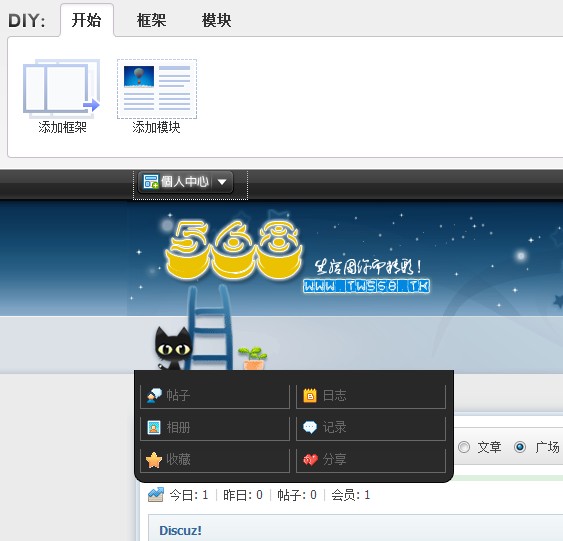Open 记录 records speech-bubble icon
The image size is (563, 541).
(x=310, y=427)
